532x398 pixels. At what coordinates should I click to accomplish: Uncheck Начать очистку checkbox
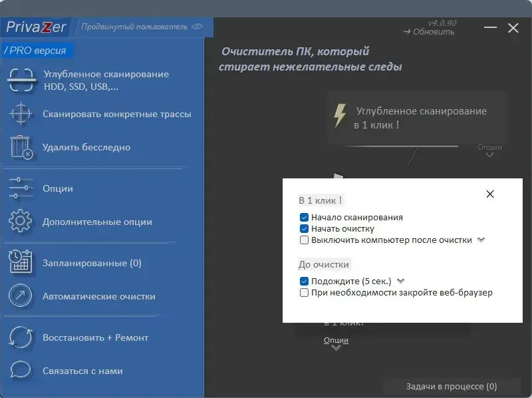[x=304, y=228]
